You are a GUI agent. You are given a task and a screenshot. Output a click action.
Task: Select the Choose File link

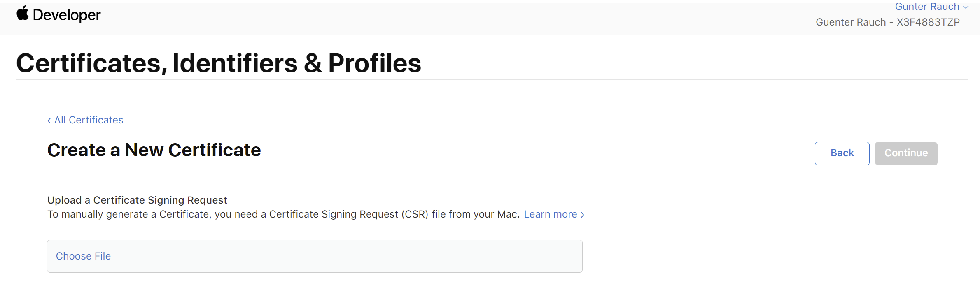pos(83,256)
